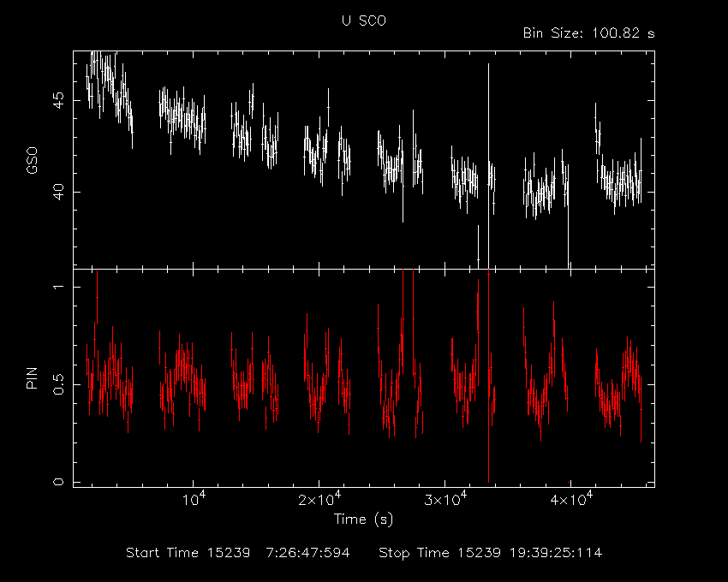
Task: Click the PIN axis tick label "0.5"
Action: [59, 384]
